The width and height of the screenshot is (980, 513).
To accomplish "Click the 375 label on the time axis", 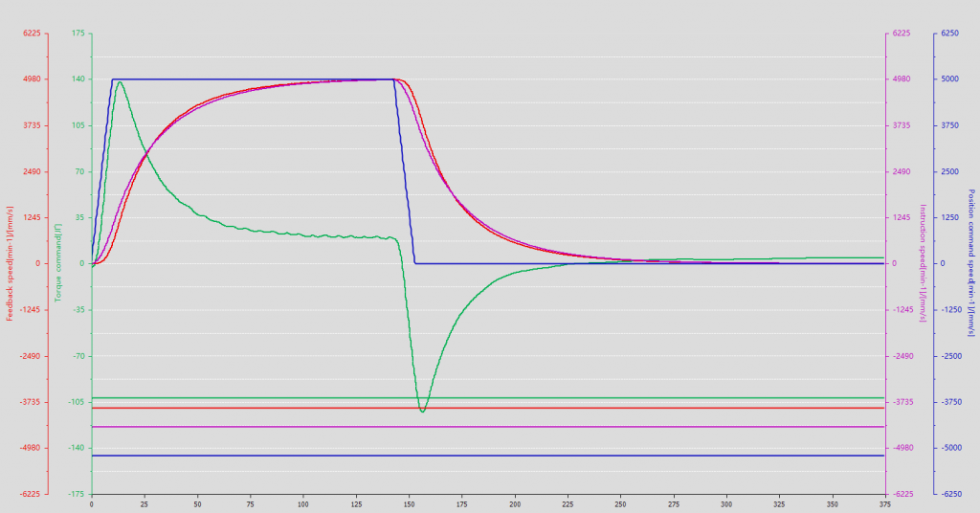I will tap(880, 503).
